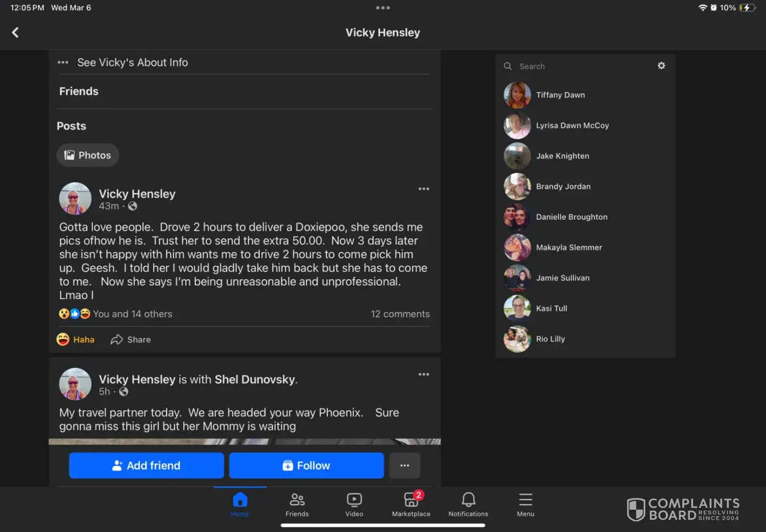
Task: Click the contacts Search field
Action: [x=580, y=66]
